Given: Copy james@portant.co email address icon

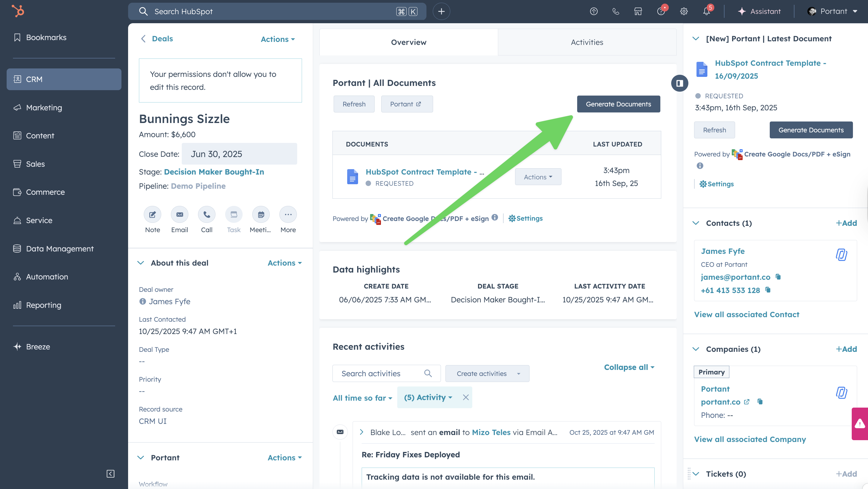Looking at the screenshot, I should pyautogui.click(x=778, y=277).
